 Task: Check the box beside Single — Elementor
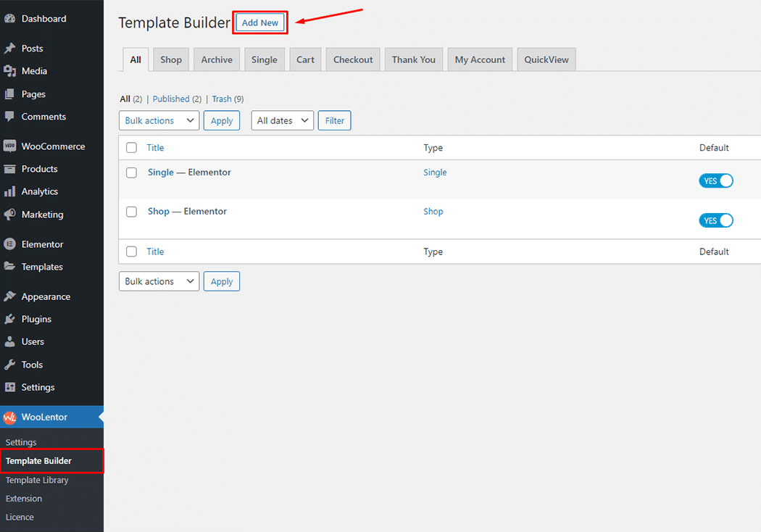(131, 173)
